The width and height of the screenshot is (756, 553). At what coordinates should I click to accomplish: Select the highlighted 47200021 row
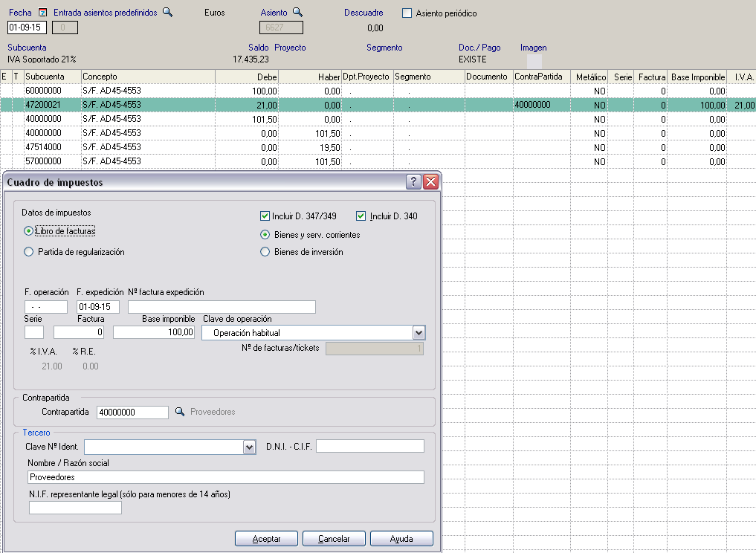click(378, 105)
